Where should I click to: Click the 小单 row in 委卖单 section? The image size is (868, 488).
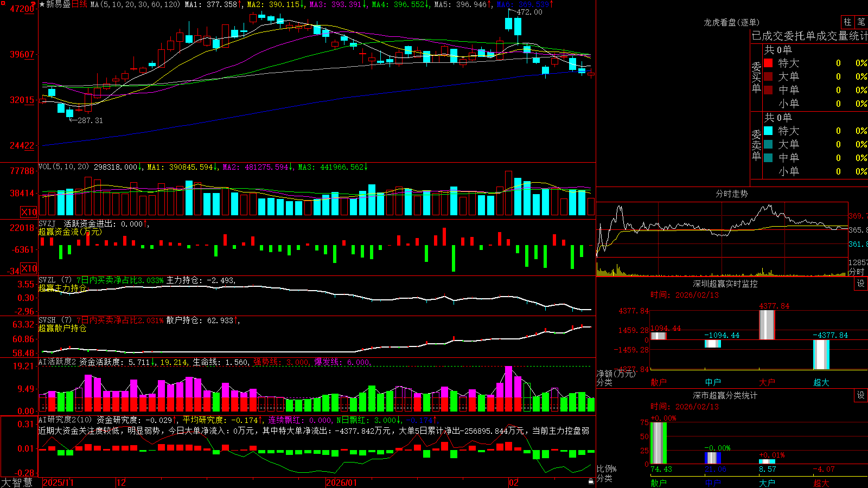point(815,171)
